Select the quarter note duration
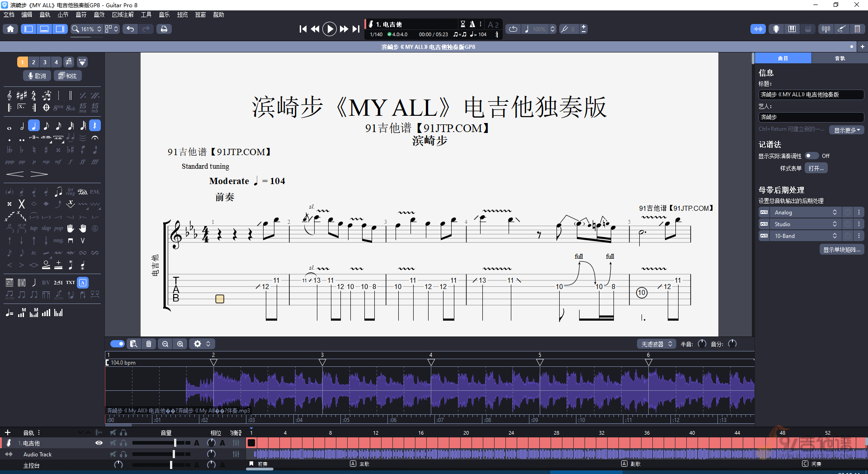 click(x=34, y=126)
